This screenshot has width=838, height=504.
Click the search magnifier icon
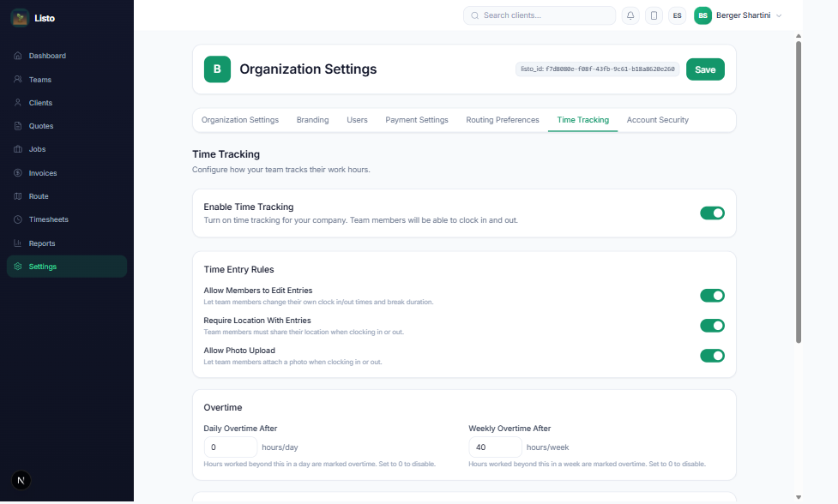click(x=474, y=15)
